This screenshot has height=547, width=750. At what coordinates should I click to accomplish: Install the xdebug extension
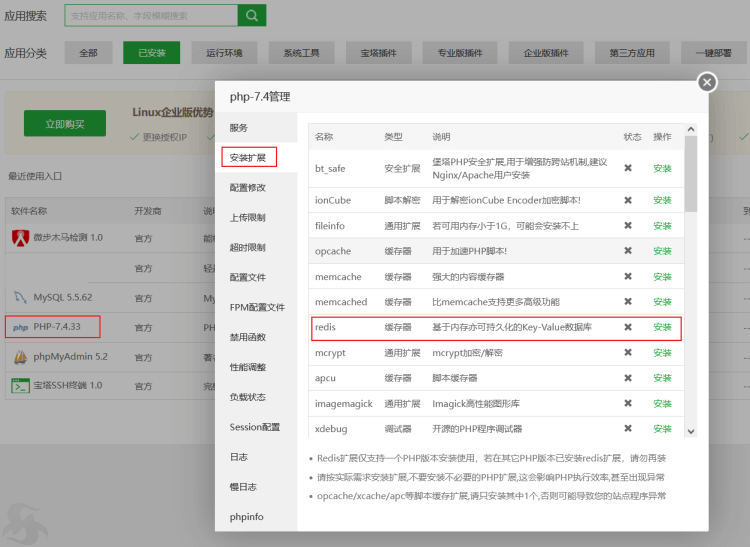point(662,428)
